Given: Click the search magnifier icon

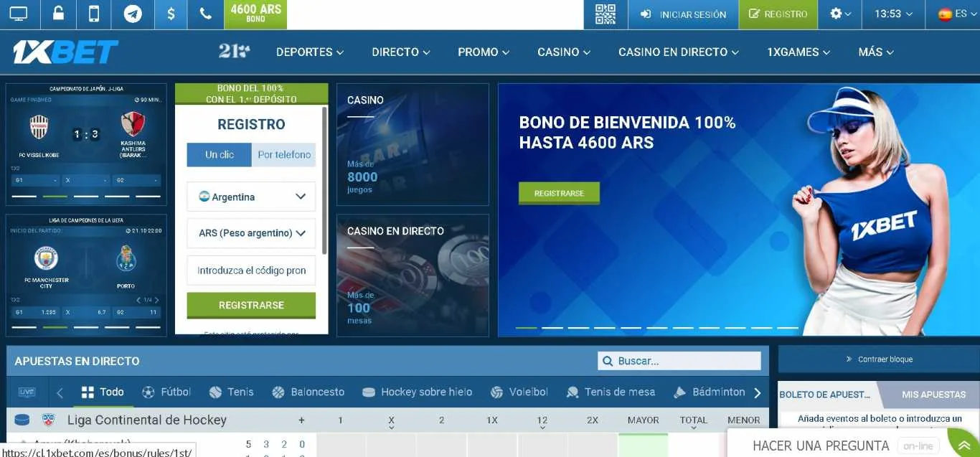Looking at the screenshot, I should tap(608, 361).
